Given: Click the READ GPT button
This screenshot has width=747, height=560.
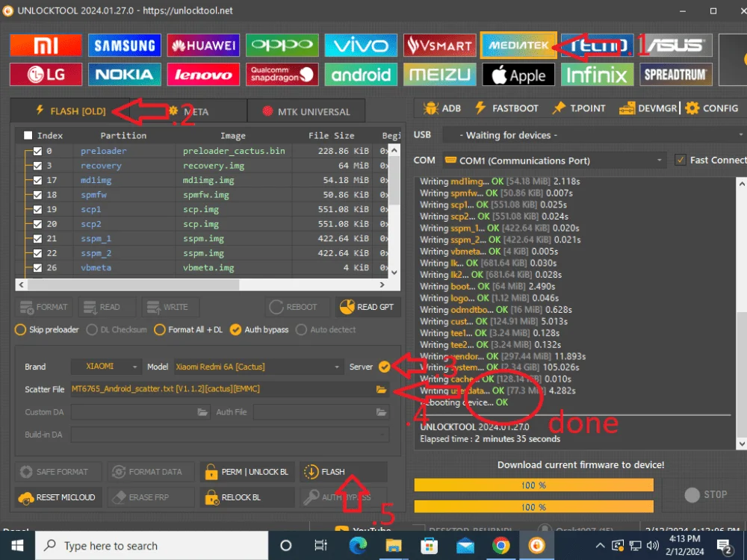Looking at the screenshot, I should pos(368,307).
